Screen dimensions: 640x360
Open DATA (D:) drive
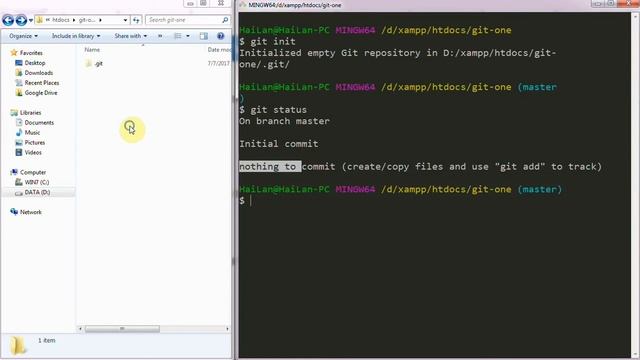(x=37, y=192)
